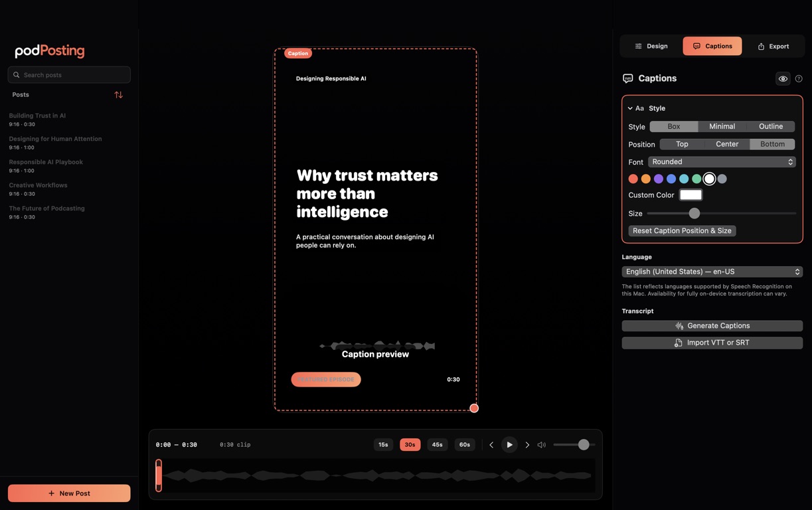Pick the green caption color swatch
812x510 pixels.
coord(696,179)
